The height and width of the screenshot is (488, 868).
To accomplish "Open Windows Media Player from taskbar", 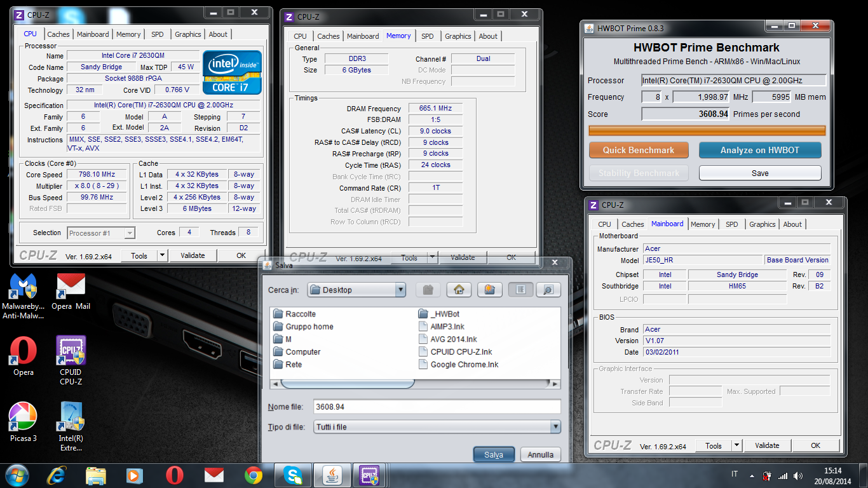I will pos(134,475).
